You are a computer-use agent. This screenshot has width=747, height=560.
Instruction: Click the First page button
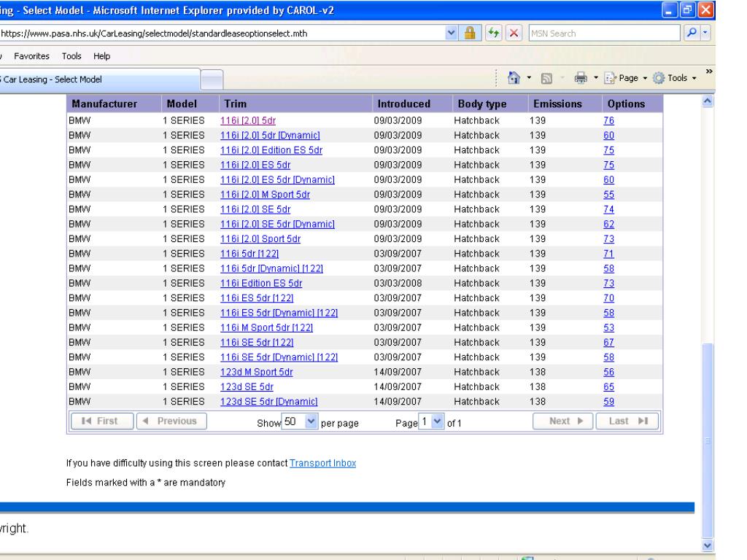click(102, 421)
